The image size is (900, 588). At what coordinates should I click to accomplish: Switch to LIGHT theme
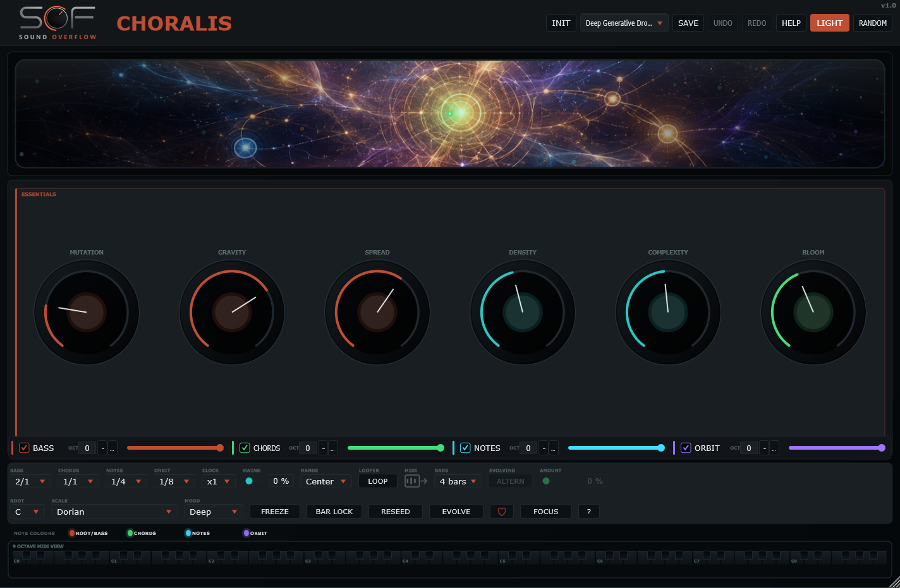coord(830,23)
